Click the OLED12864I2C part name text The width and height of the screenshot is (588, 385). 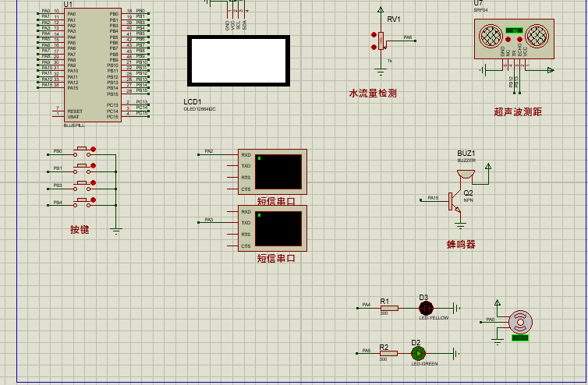[200, 109]
